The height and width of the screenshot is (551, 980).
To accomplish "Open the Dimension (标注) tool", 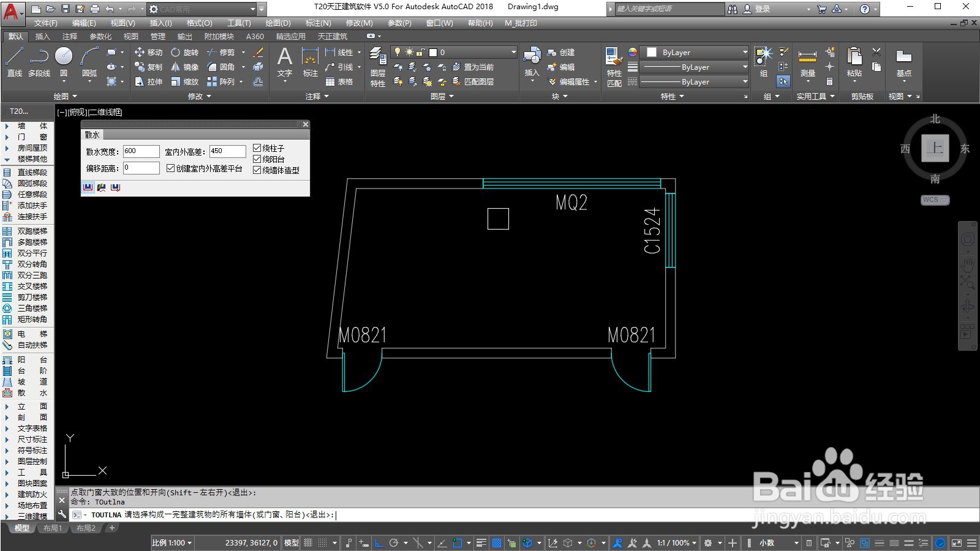I will (311, 62).
